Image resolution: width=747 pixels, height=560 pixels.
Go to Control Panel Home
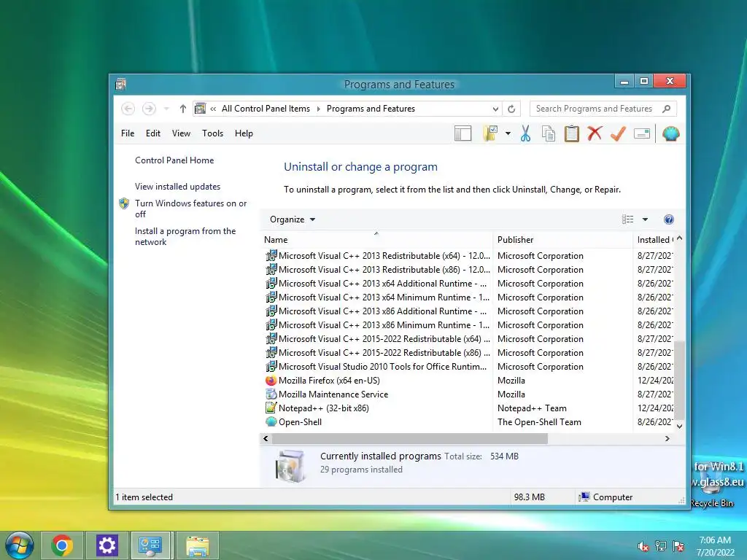[x=174, y=160]
